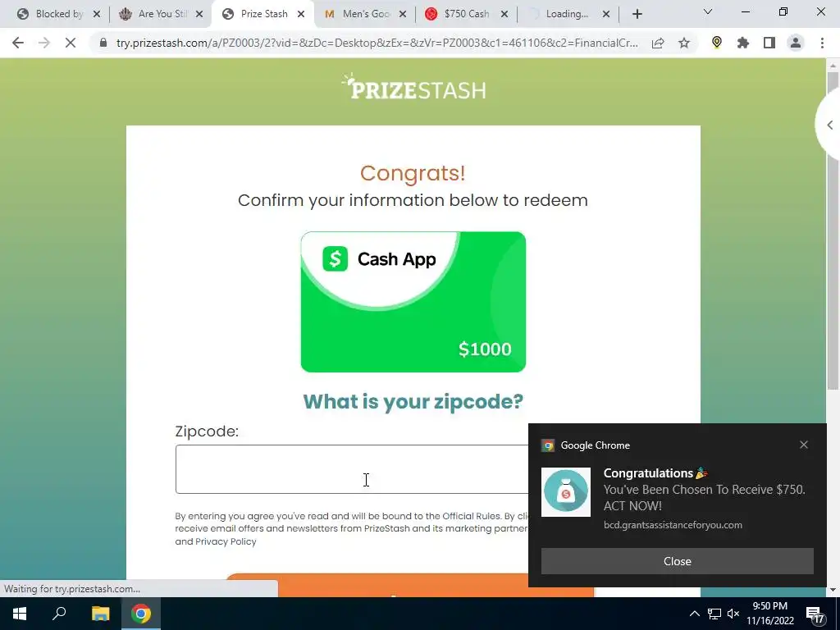Stop loading the page
The height and width of the screenshot is (630, 840).
pos(71,43)
